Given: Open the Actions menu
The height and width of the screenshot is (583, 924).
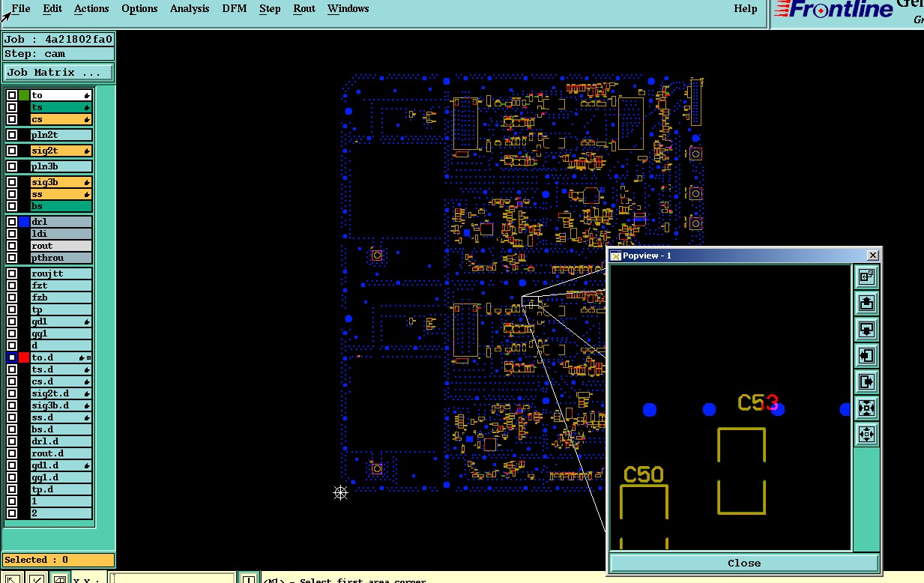Looking at the screenshot, I should (91, 9).
